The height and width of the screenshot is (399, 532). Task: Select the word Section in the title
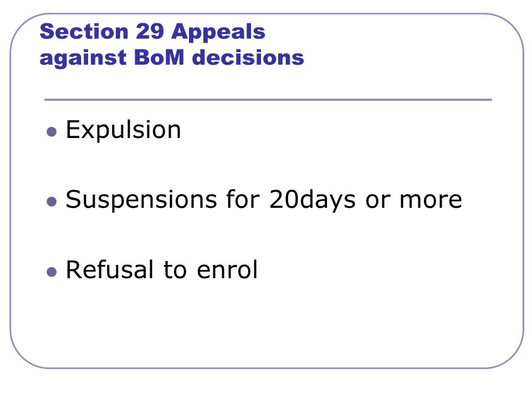pyautogui.click(x=84, y=32)
